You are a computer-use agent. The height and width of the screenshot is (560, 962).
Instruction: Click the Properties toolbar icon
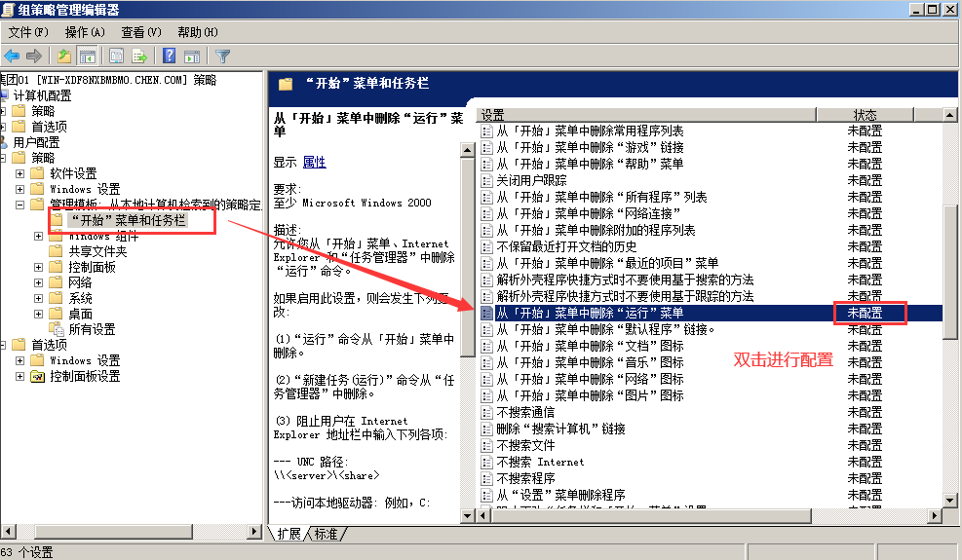pos(117,56)
